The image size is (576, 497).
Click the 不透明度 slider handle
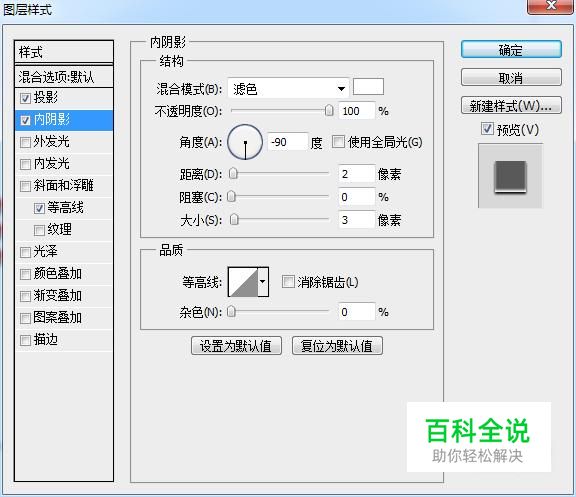330,111
